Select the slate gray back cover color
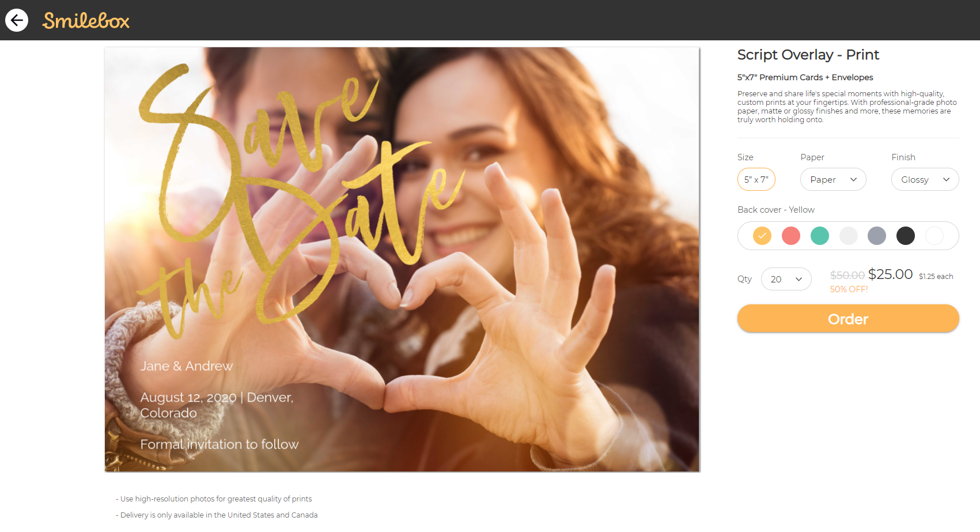Image resolution: width=980 pixels, height=532 pixels. [x=877, y=236]
